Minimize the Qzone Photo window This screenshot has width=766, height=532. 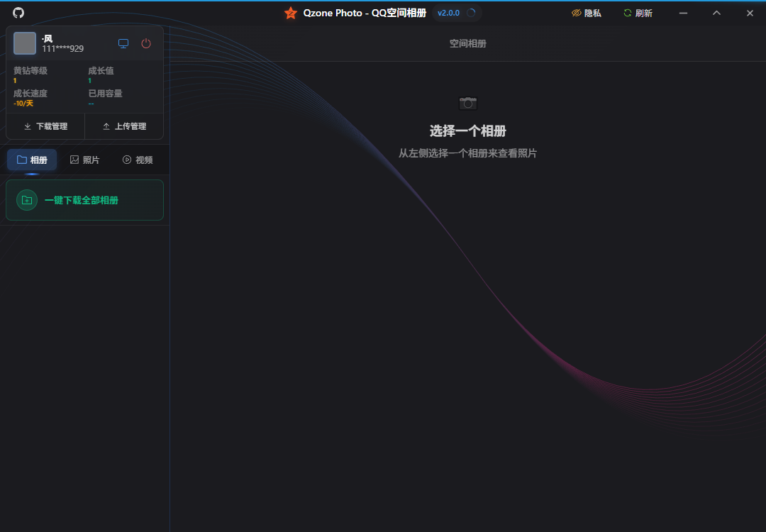[684, 13]
